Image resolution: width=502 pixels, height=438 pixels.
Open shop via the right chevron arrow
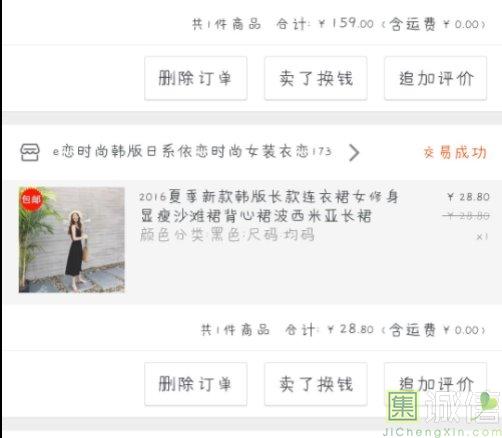pos(354,152)
